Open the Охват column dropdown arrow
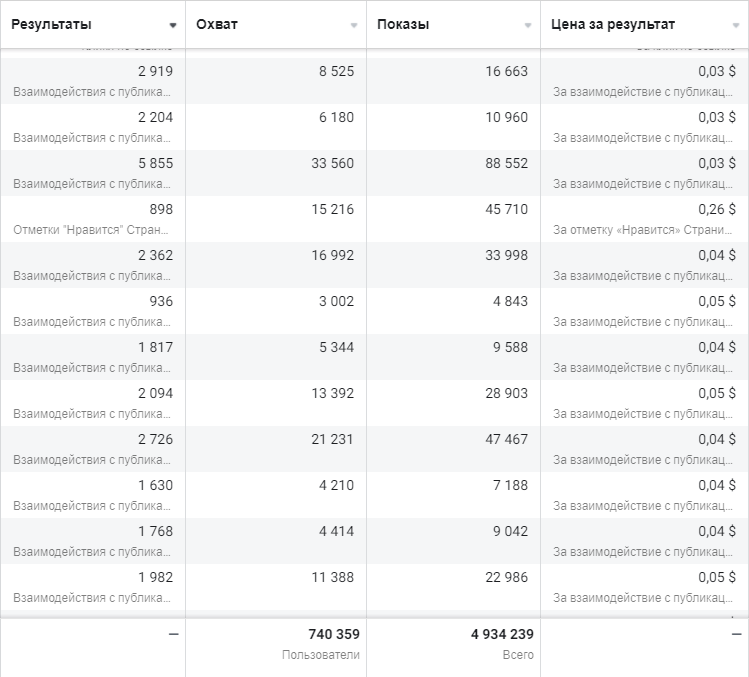 click(x=354, y=25)
